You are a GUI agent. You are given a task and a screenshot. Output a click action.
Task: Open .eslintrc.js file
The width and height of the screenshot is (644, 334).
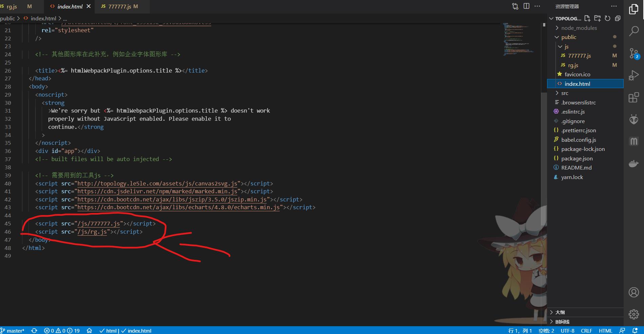[573, 112]
